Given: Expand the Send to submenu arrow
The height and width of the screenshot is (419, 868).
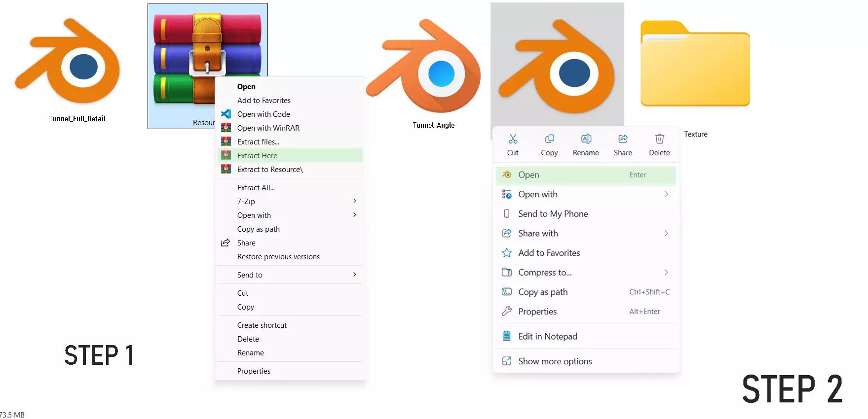Looking at the screenshot, I should pyautogui.click(x=355, y=275).
